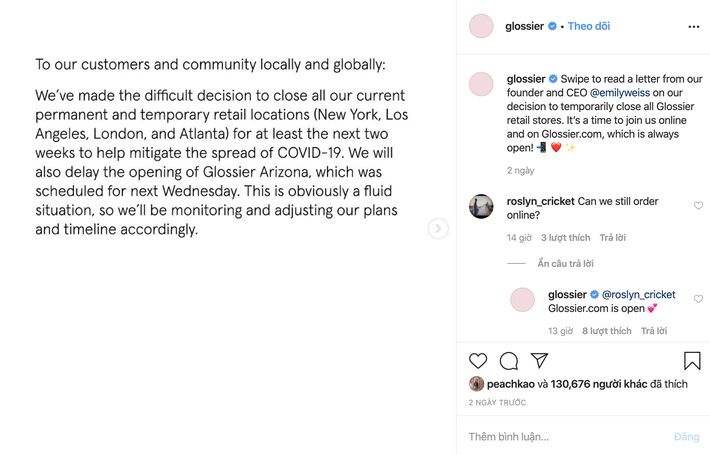This screenshot has width=710, height=455.
Task: View the 130,676 others who liked
Action: (x=599, y=384)
